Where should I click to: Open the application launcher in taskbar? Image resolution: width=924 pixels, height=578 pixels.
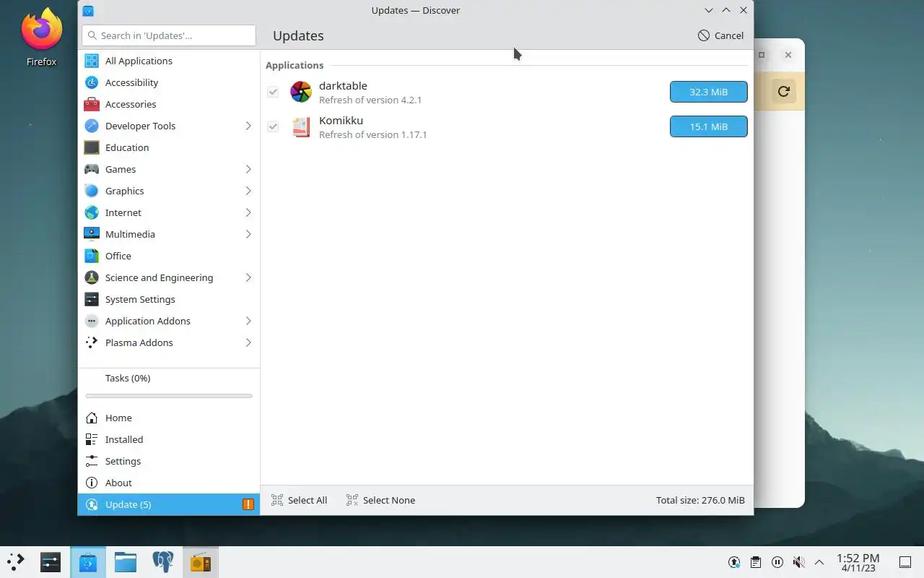point(16,561)
